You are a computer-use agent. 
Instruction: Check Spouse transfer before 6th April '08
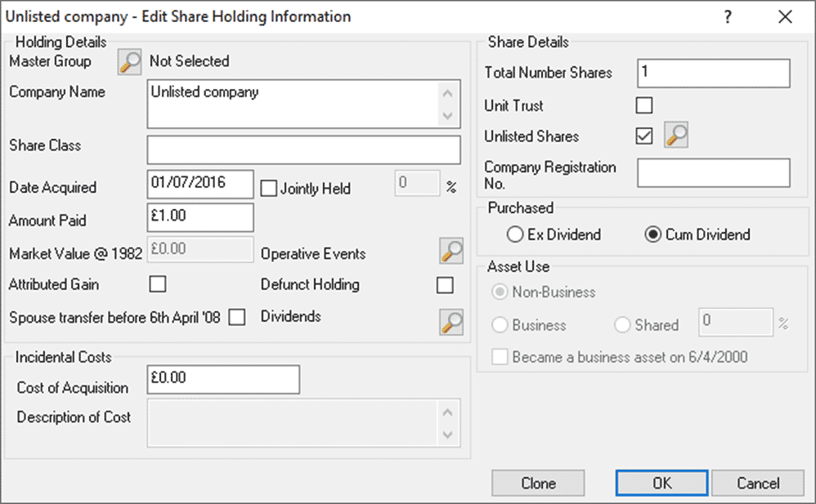point(236,318)
